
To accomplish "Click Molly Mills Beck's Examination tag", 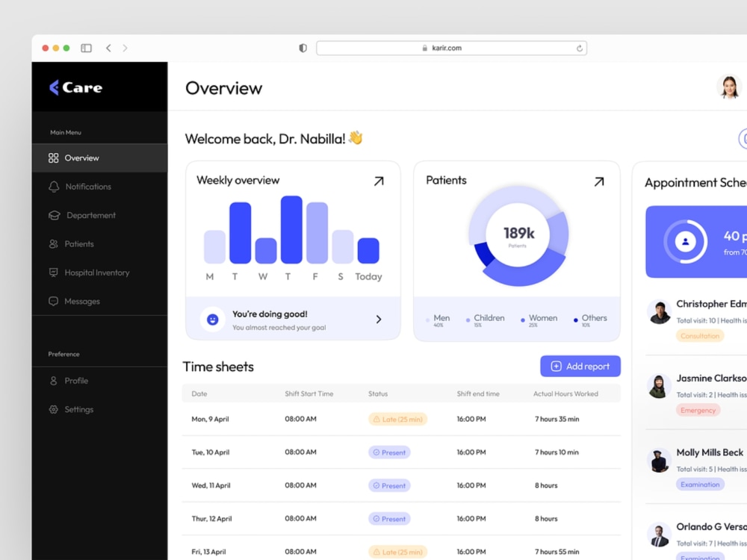I will click(x=700, y=485).
